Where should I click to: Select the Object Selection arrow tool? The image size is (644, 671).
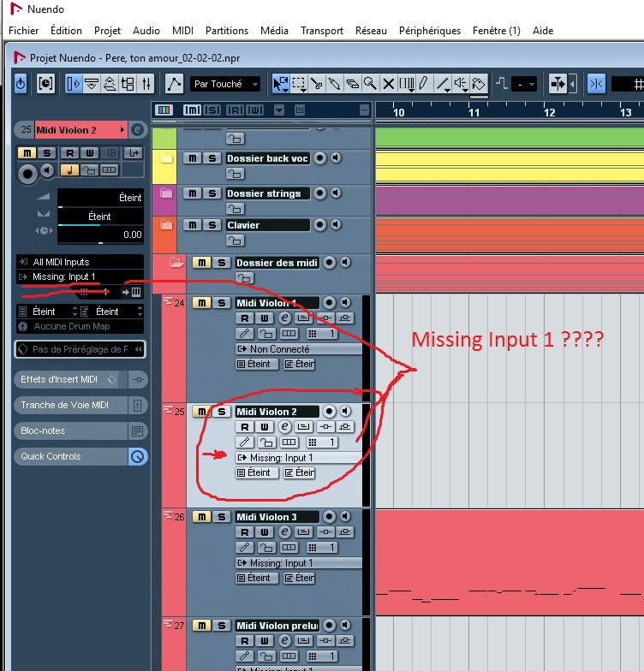[281, 84]
